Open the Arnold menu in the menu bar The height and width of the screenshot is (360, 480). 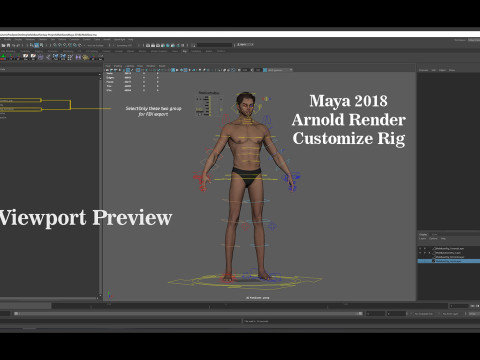(107, 39)
